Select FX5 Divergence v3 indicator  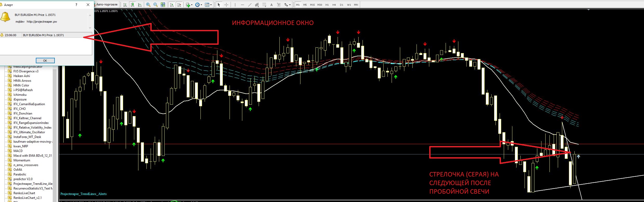pyautogui.click(x=26, y=71)
